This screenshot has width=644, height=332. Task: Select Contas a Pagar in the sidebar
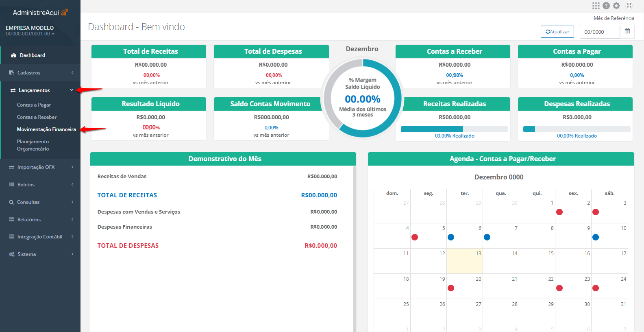[34, 105]
